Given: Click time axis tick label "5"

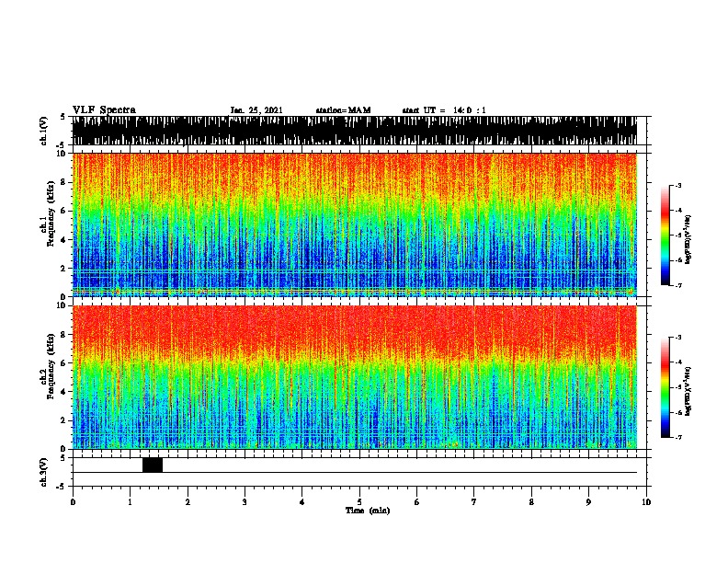Looking at the screenshot, I should click(x=359, y=502).
